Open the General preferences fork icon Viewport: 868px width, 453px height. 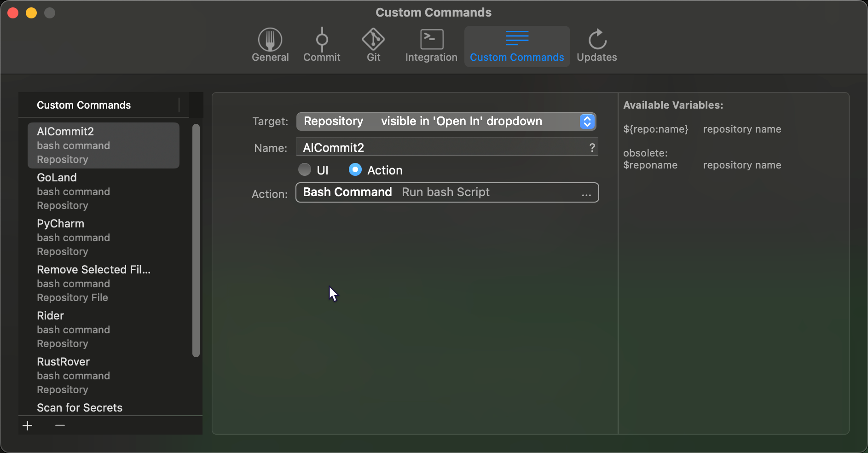[x=270, y=40]
